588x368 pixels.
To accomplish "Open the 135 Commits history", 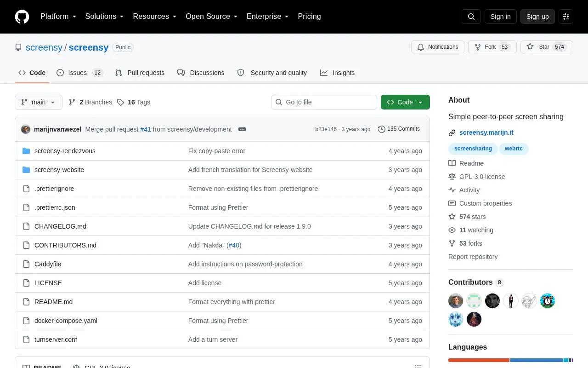I will (399, 129).
